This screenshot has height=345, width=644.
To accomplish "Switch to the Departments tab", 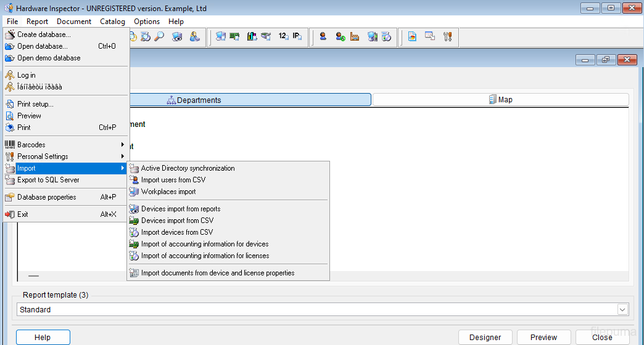I will point(247,100).
